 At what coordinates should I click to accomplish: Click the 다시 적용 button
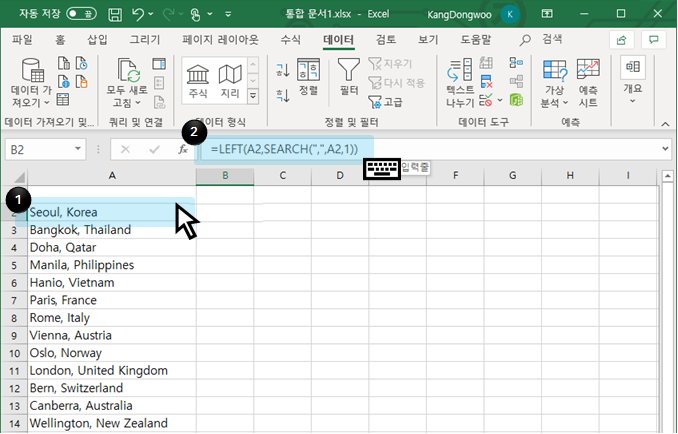point(397,83)
